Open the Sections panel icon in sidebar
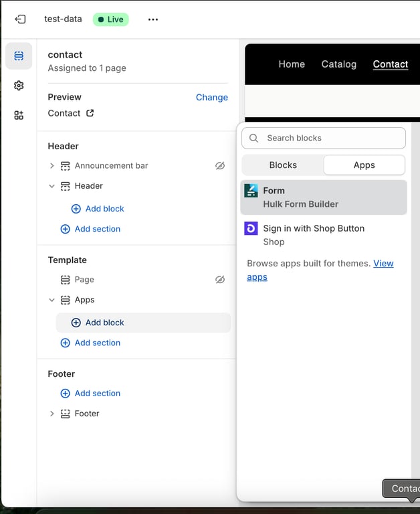The height and width of the screenshot is (514, 420). coord(19,56)
